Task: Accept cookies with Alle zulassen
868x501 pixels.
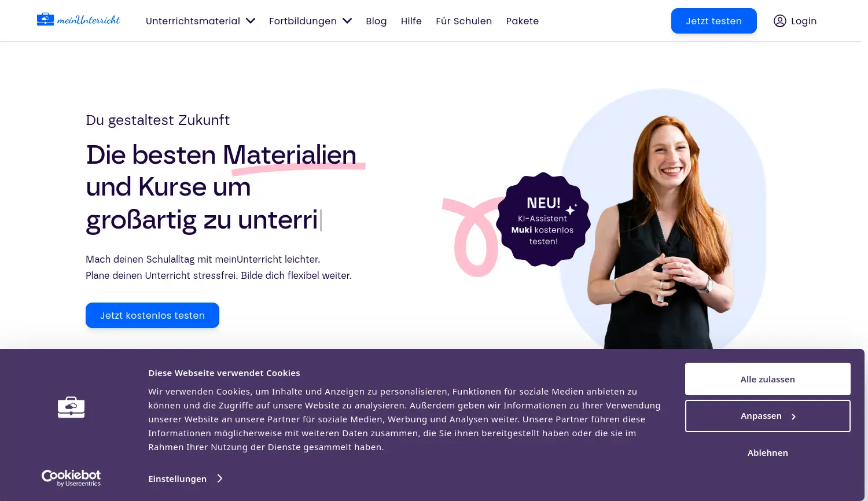Action: 768,379
